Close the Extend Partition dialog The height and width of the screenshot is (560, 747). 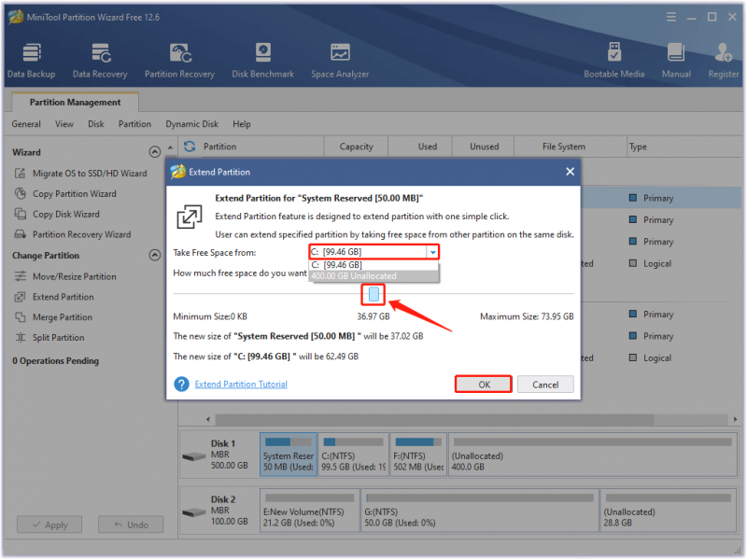(570, 172)
